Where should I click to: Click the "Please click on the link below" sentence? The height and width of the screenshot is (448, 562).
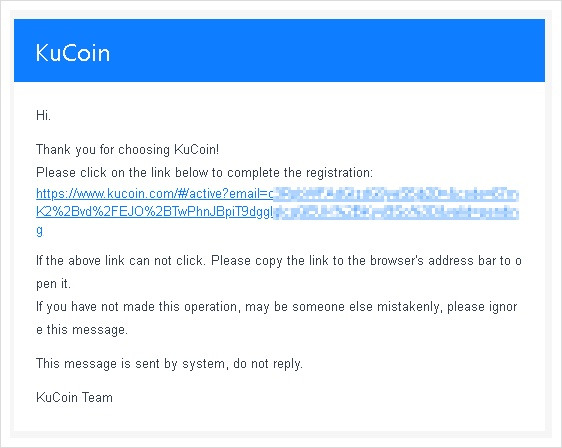[205, 173]
